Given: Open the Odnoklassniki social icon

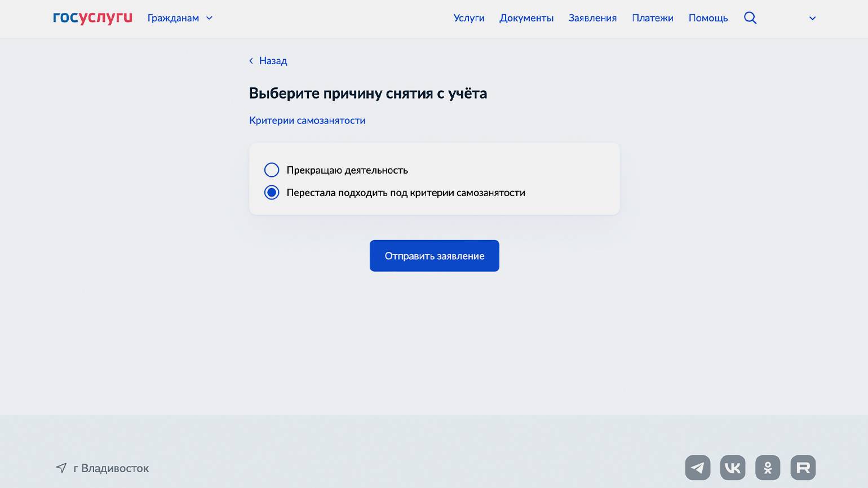Looking at the screenshot, I should click(x=768, y=468).
